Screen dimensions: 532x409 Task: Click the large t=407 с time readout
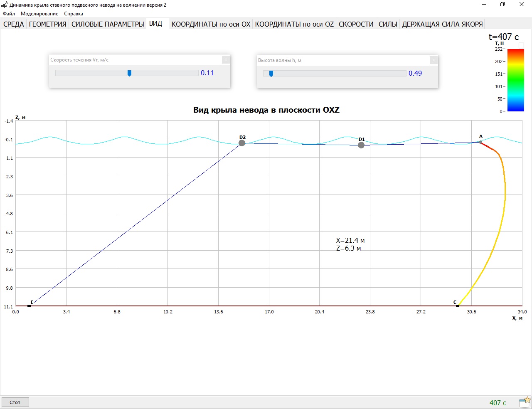pyautogui.click(x=504, y=37)
